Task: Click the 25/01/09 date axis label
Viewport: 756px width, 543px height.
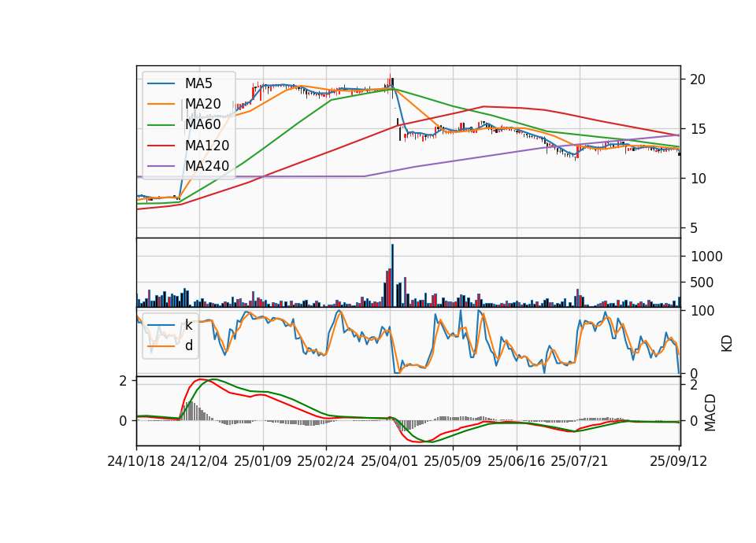Action: 263,461
